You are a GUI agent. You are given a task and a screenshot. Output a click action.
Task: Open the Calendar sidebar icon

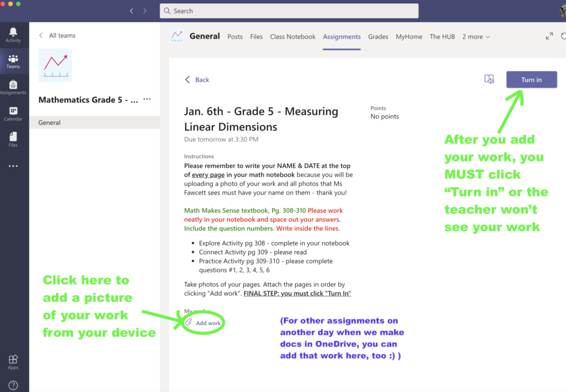click(13, 113)
